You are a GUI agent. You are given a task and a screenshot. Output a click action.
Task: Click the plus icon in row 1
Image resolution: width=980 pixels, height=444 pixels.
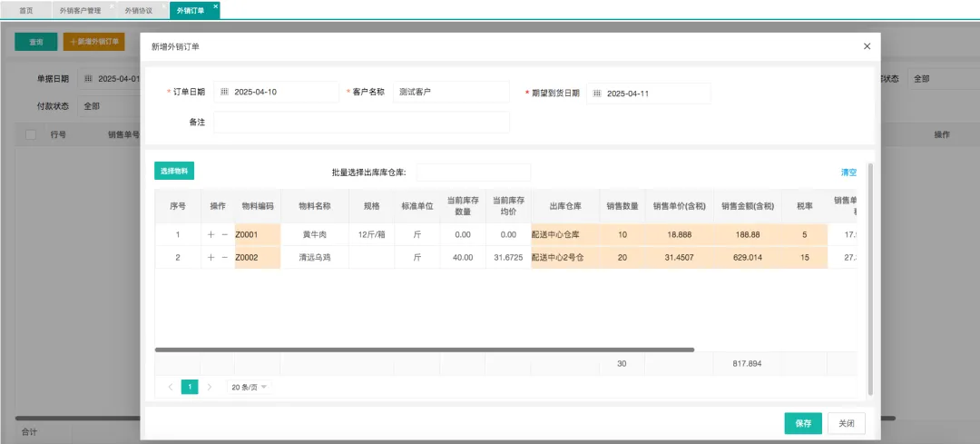click(211, 235)
